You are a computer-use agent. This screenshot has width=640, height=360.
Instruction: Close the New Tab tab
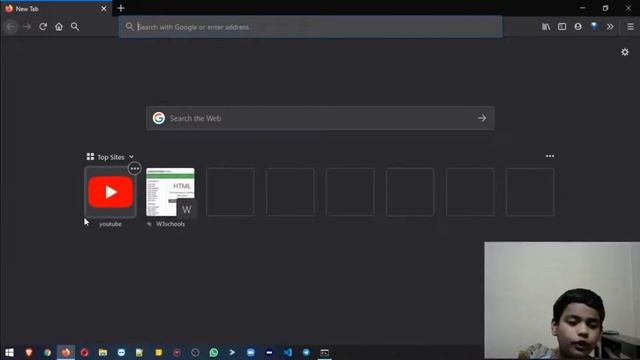click(x=104, y=9)
